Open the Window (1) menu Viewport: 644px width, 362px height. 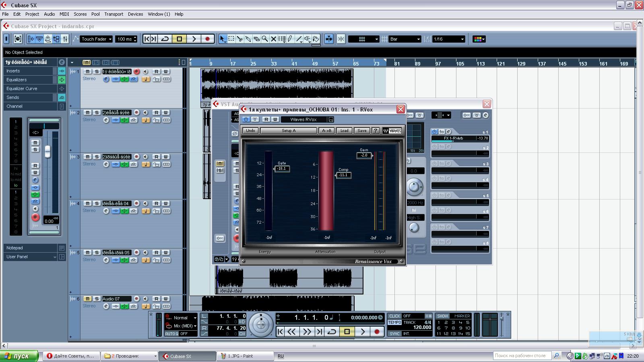coord(159,14)
